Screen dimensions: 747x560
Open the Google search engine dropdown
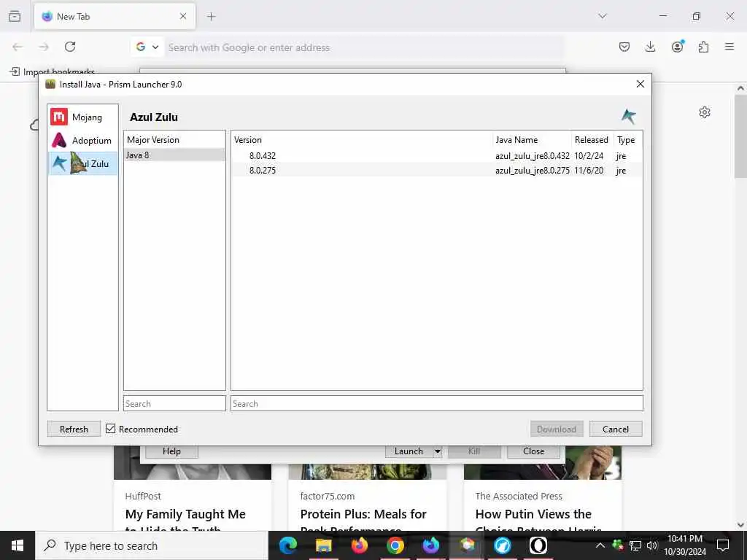coord(147,47)
